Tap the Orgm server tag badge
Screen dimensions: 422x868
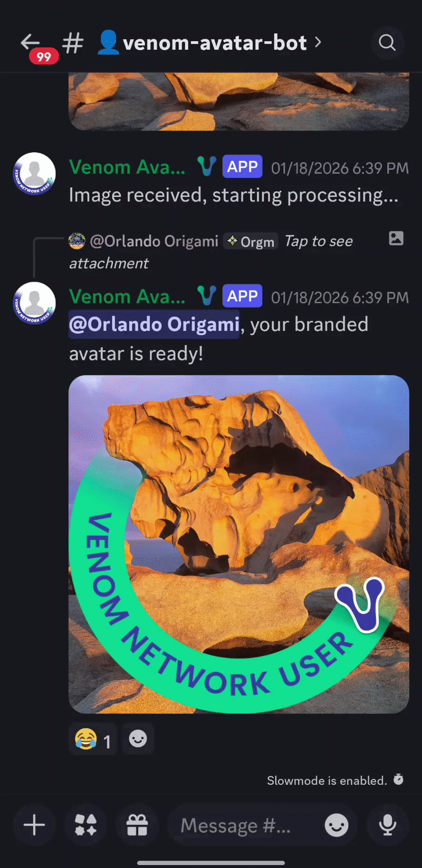(x=250, y=242)
